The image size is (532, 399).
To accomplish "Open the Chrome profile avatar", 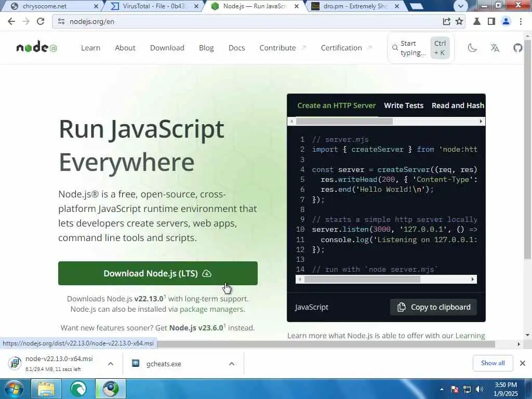I will [x=506, y=21].
